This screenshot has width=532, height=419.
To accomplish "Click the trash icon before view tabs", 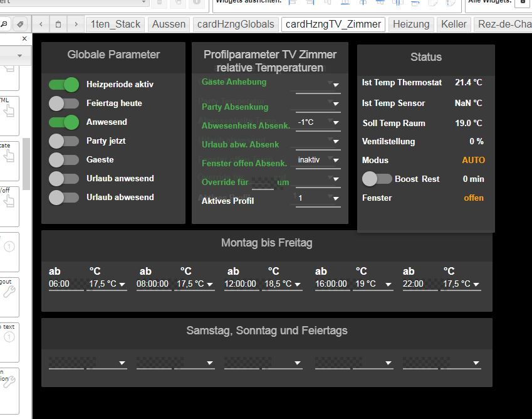I will coord(58,24).
